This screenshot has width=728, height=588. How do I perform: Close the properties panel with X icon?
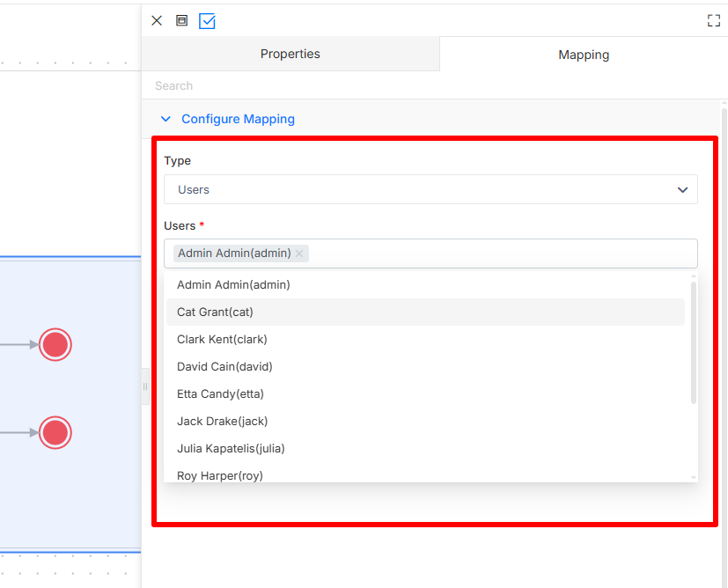point(157,20)
